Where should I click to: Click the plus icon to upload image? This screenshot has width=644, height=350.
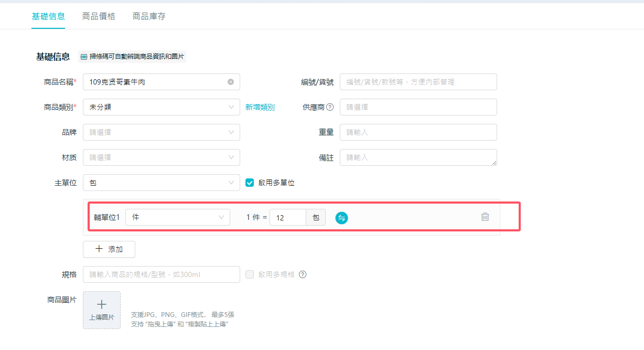click(102, 304)
